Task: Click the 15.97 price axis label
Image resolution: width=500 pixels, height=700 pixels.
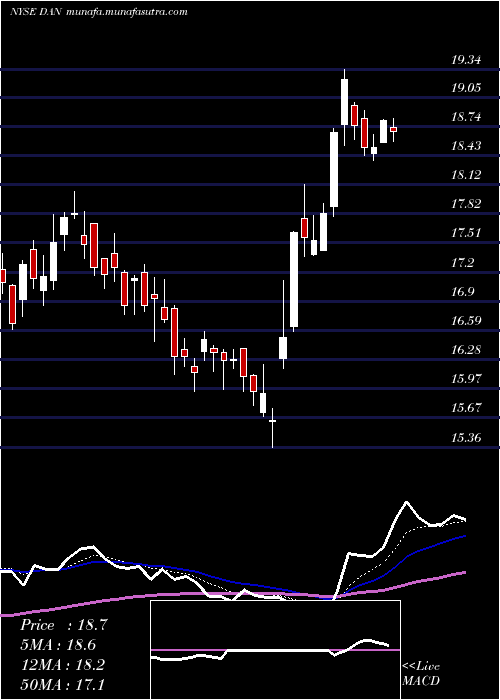Action: pos(466,379)
